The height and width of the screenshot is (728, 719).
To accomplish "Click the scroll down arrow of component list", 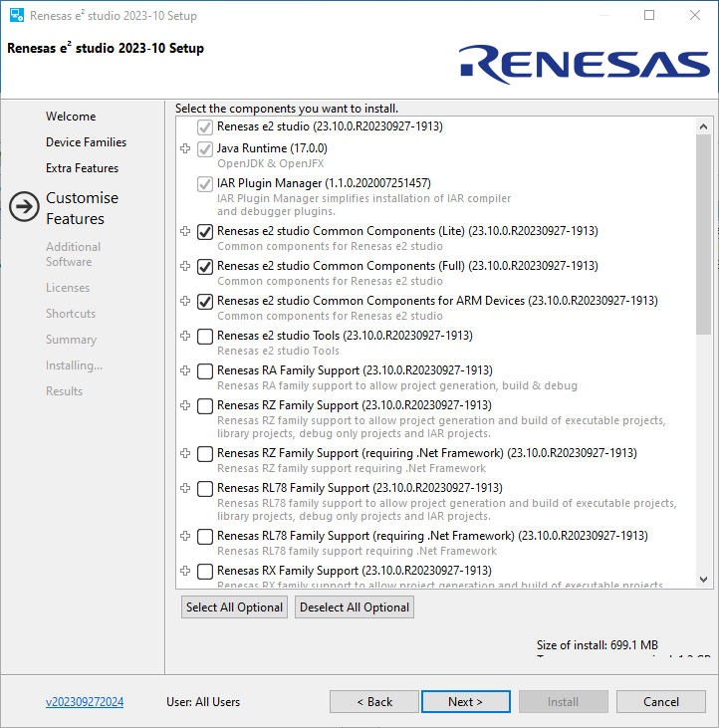I will pos(704,579).
